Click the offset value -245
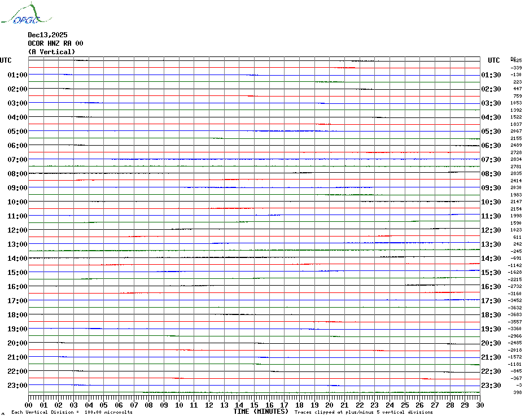 point(516,251)
